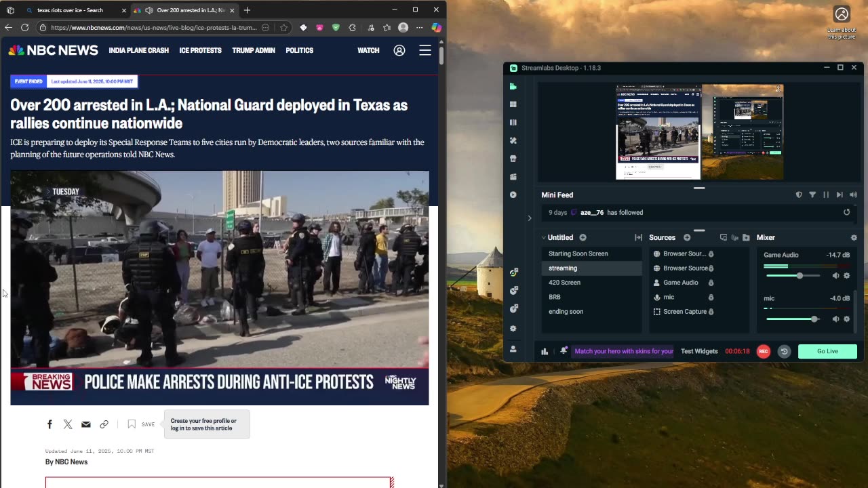
Task: Expand the Untitled scene collection dropdown
Action: click(x=544, y=237)
